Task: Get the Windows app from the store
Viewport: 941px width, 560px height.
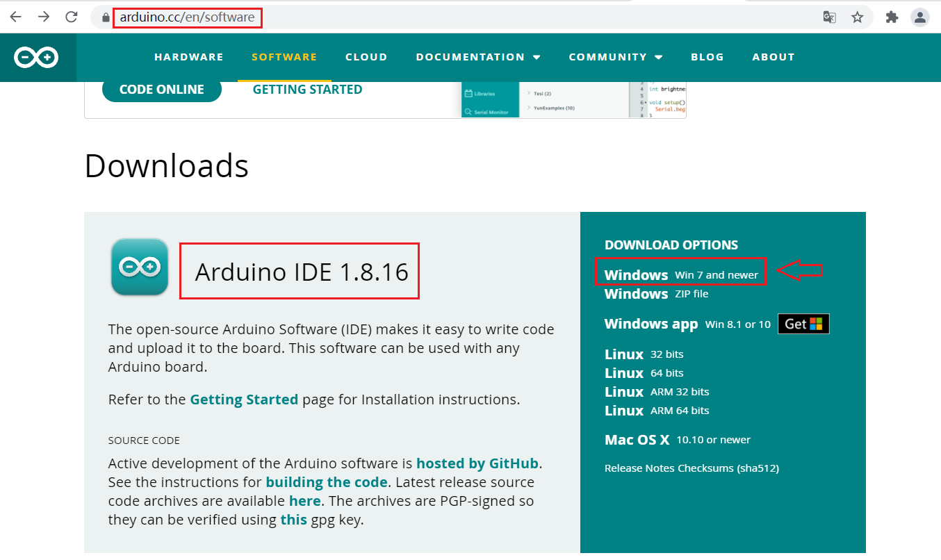Action: pos(803,324)
